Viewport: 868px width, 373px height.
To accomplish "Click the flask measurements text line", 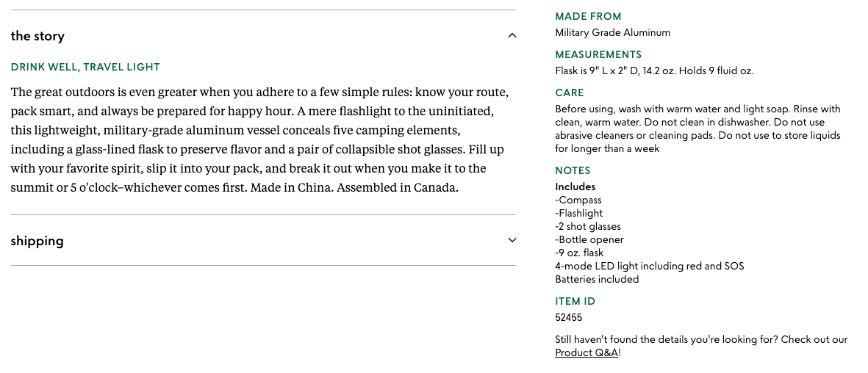I will 654,70.
